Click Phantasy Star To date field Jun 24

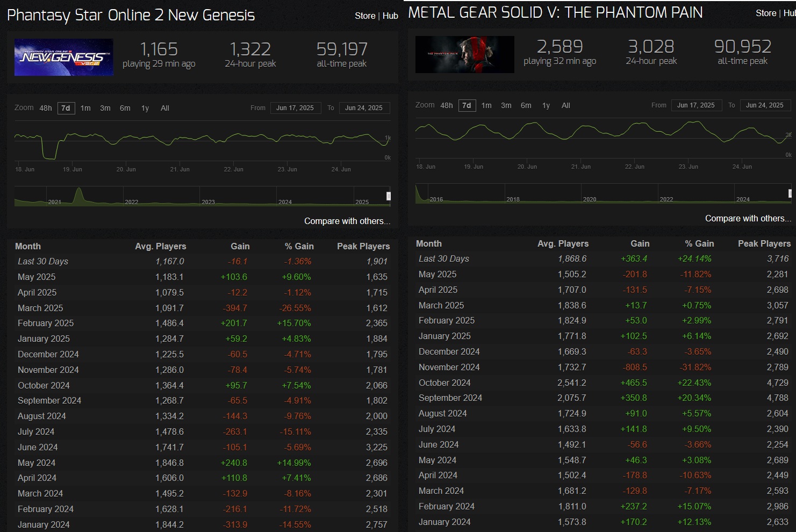point(364,108)
